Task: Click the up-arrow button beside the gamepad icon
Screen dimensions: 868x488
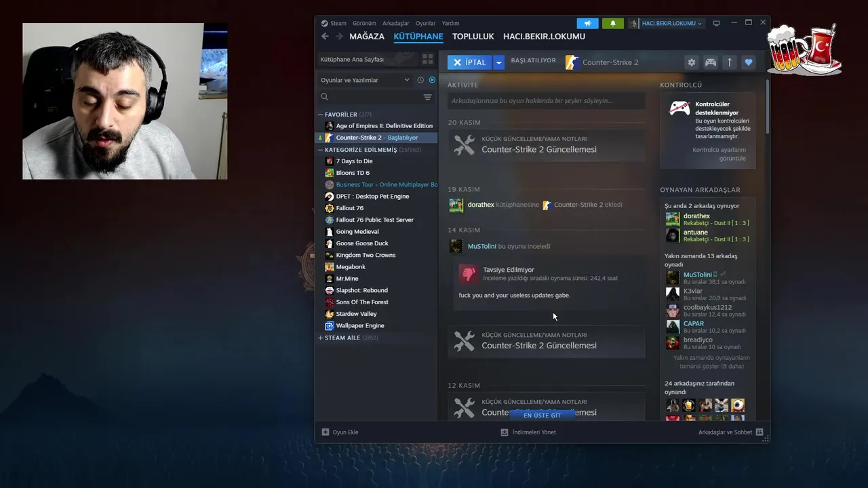Action: (x=729, y=62)
